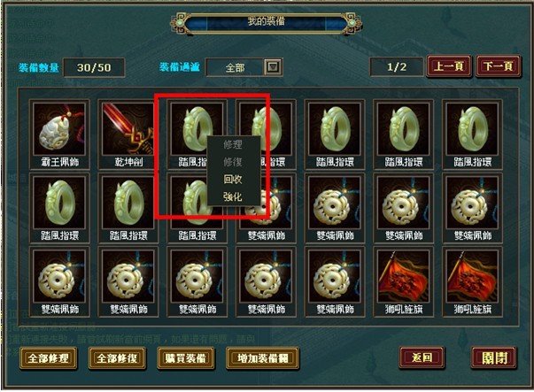The image size is (534, 392).
Task: Select the 雙螭佩飾 at the end of row two
Action: coord(472,208)
